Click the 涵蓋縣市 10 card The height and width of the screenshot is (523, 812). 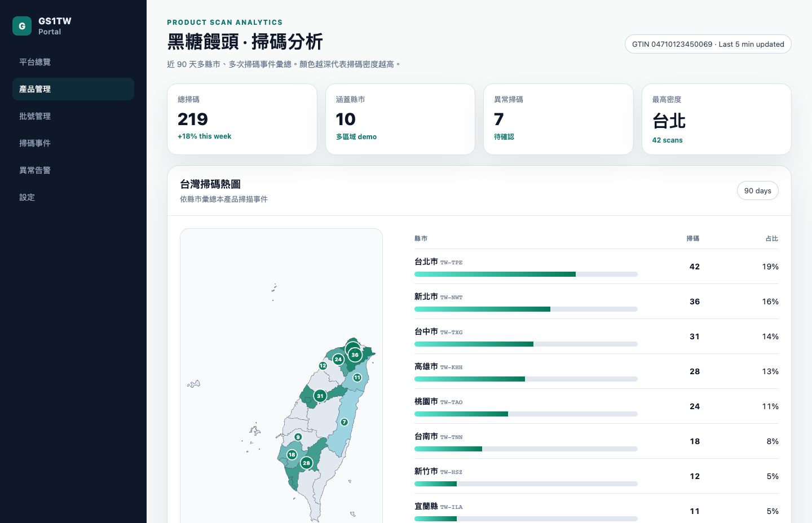tap(400, 119)
